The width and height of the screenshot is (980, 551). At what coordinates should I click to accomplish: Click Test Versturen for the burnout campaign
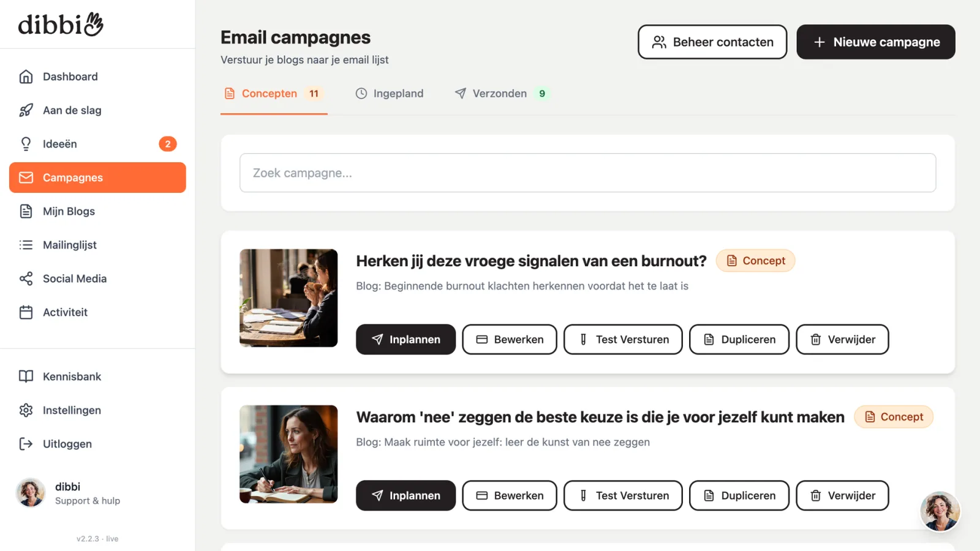623,339
